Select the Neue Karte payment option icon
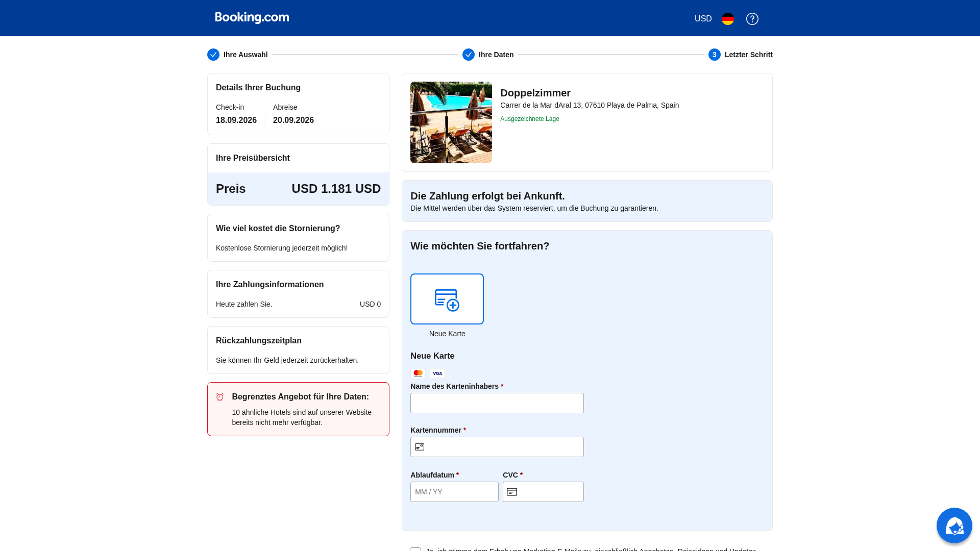The height and width of the screenshot is (551, 980). point(447,298)
